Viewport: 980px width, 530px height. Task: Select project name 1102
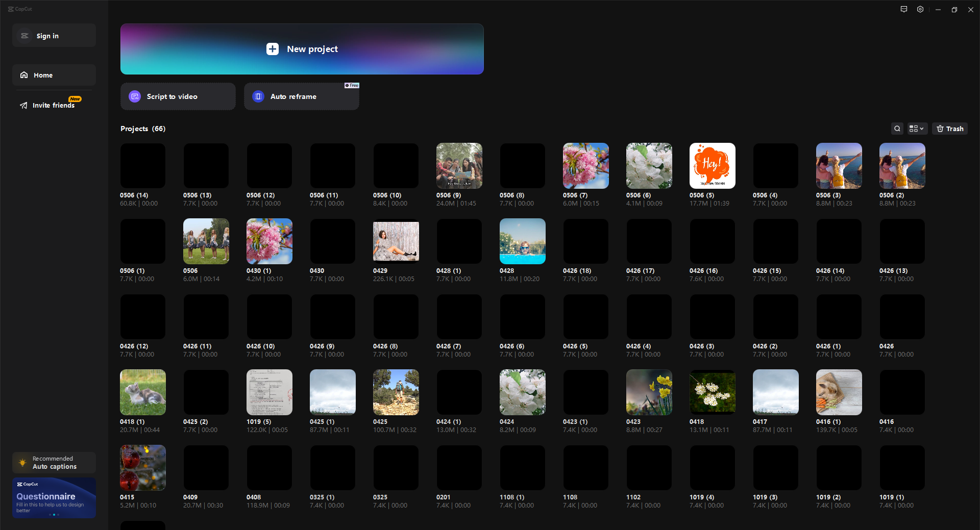click(633, 497)
